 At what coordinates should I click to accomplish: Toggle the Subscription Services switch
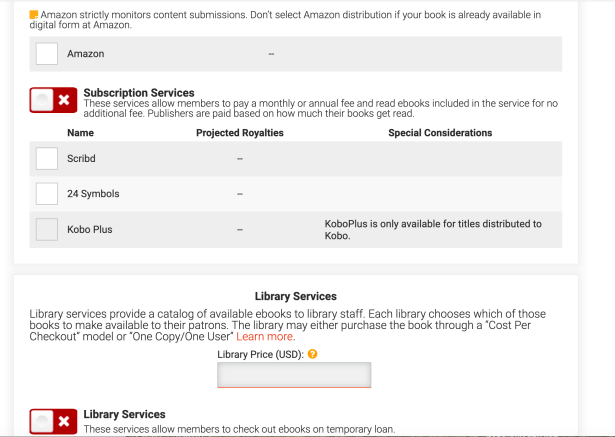(x=53, y=100)
